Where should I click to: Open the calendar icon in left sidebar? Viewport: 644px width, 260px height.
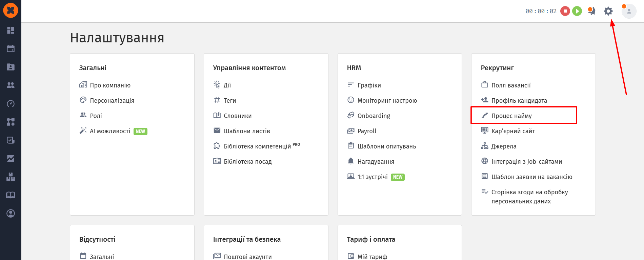[11, 48]
